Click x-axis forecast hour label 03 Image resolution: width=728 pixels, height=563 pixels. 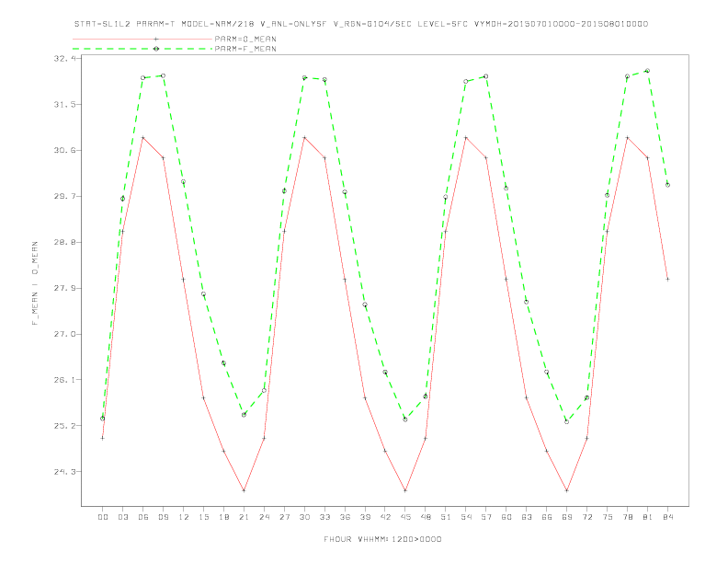point(122,517)
